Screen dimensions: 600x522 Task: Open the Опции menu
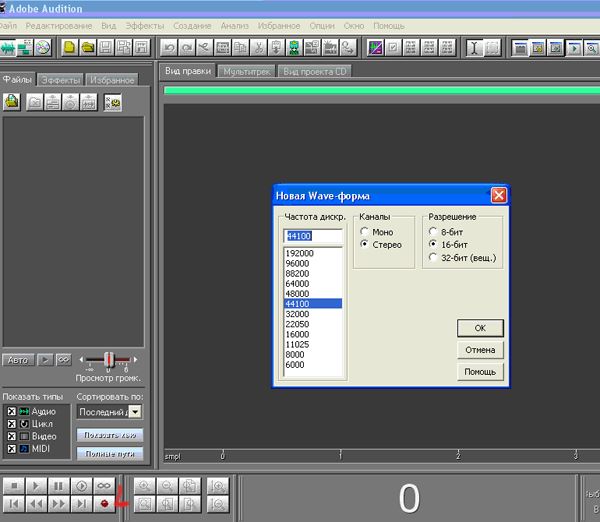pyautogui.click(x=322, y=26)
